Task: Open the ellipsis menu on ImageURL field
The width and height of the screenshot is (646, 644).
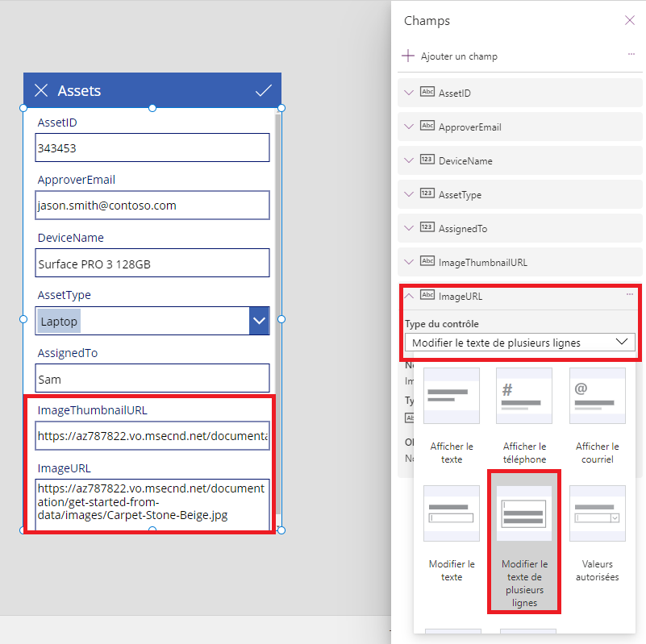Action: [630, 294]
